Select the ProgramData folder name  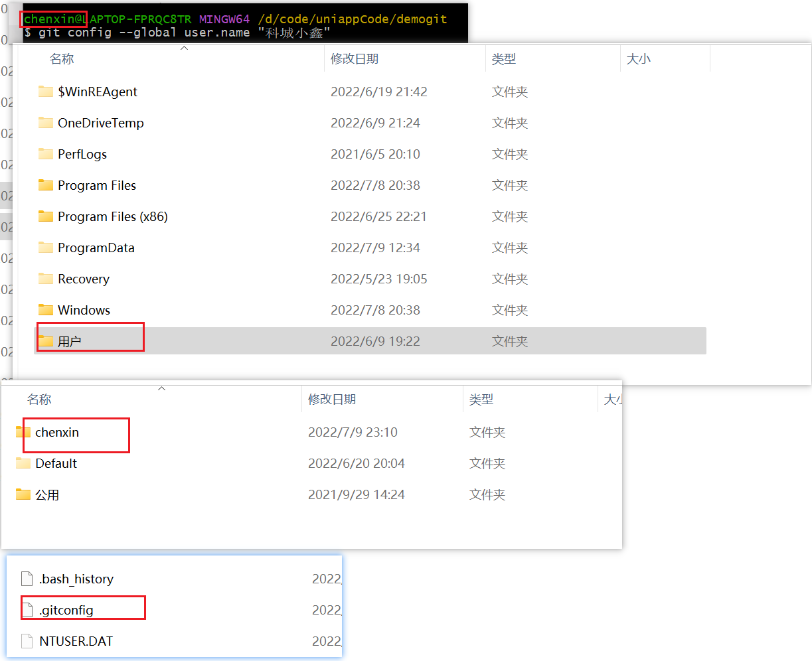point(96,248)
